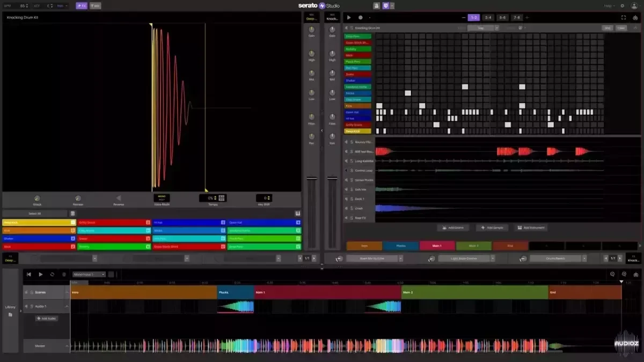
Task: Click the trash delete icon near Select All
Action: click(73, 213)
